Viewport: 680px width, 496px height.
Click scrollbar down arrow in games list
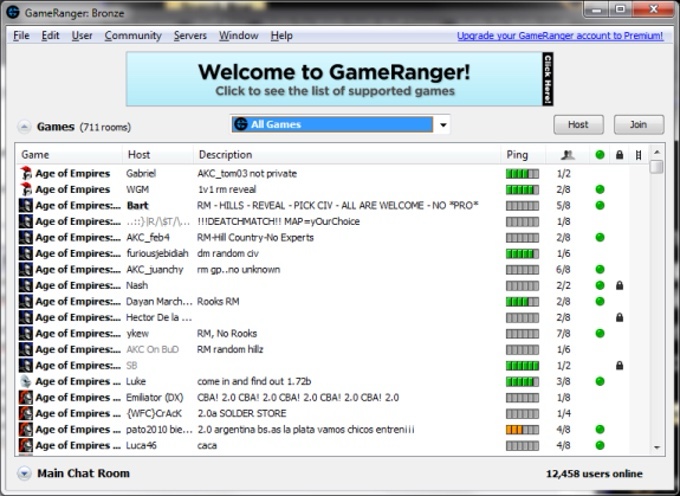tap(657, 447)
